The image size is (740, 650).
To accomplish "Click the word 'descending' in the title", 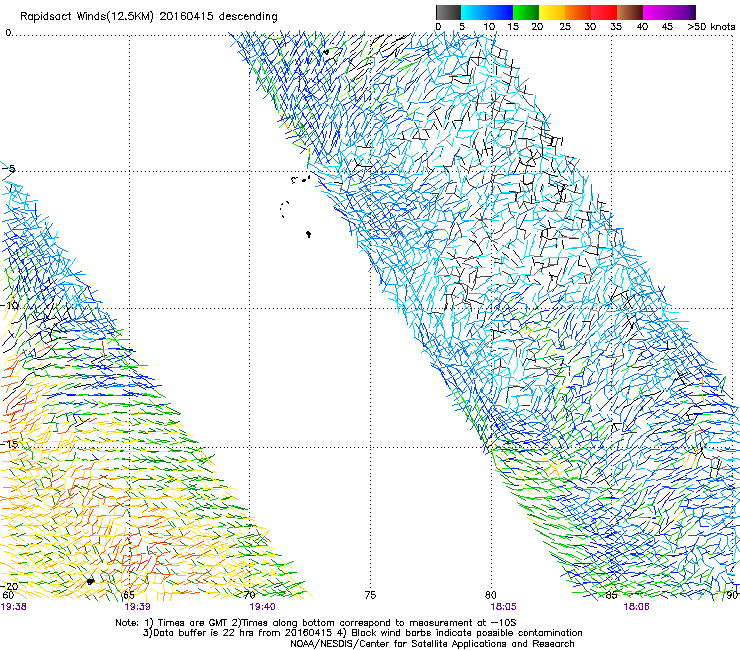I will (x=248, y=17).
